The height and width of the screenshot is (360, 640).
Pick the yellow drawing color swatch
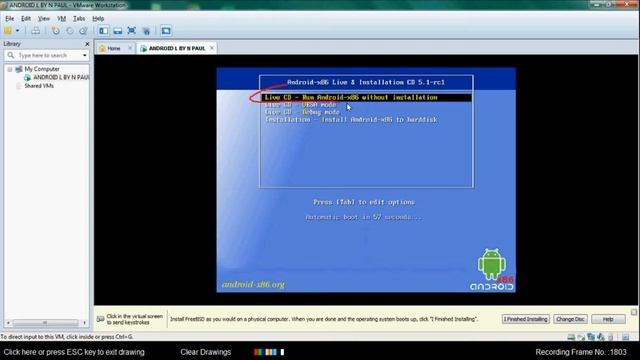(x=268, y=352)
